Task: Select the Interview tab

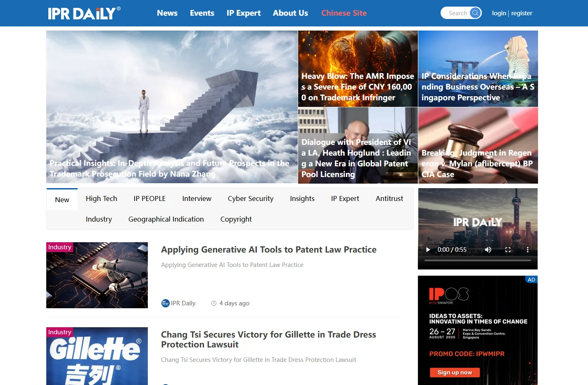Action: [197, 198]
